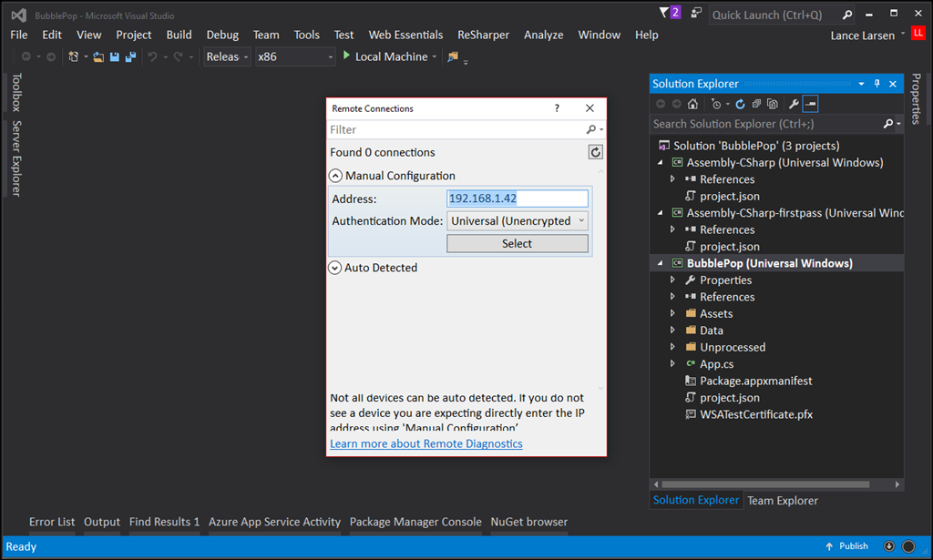
Task: Click the New Project toolbar icon
Action: click(73, 56)
